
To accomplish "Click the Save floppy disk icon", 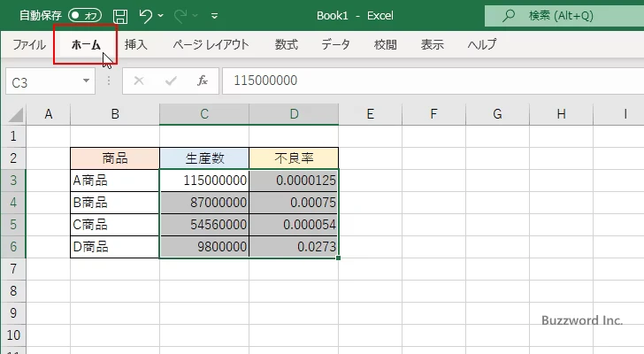I will click(x=120, y=16).
